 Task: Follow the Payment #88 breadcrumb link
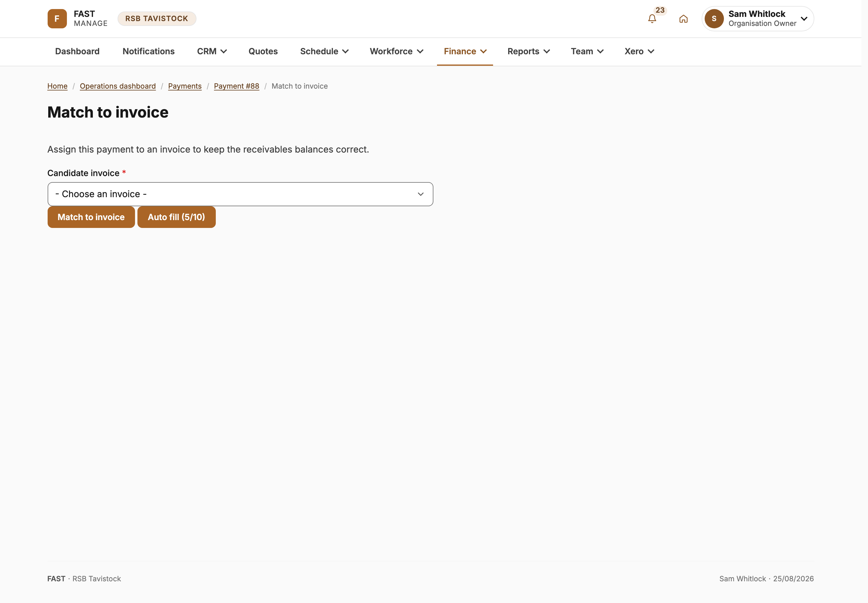click(x=237, y=86)
